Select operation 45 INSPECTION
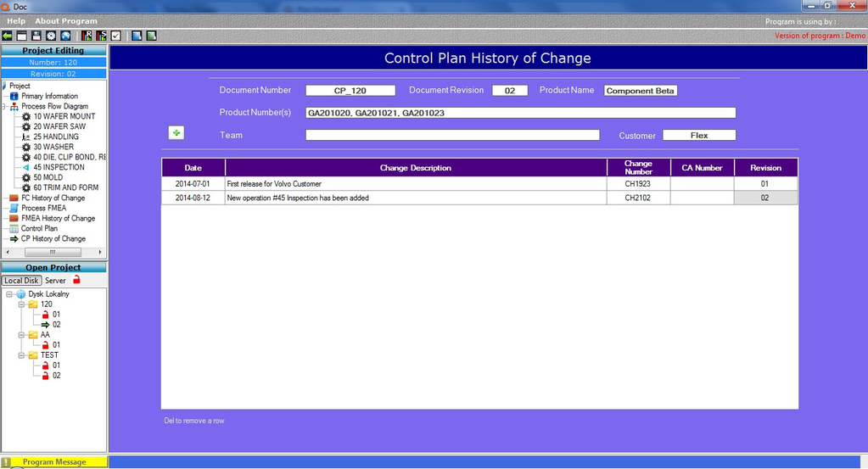Screen dimensions: 868x469 coord(59,167)
